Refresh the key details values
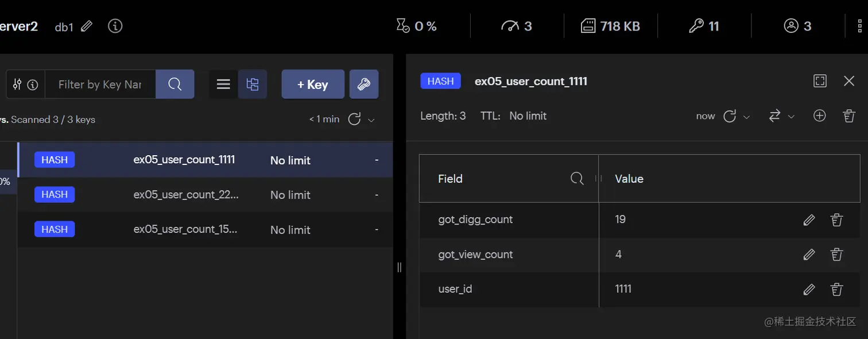Image resolution: width=868 pixels, height=339 pixels. [x=729, y=116]
